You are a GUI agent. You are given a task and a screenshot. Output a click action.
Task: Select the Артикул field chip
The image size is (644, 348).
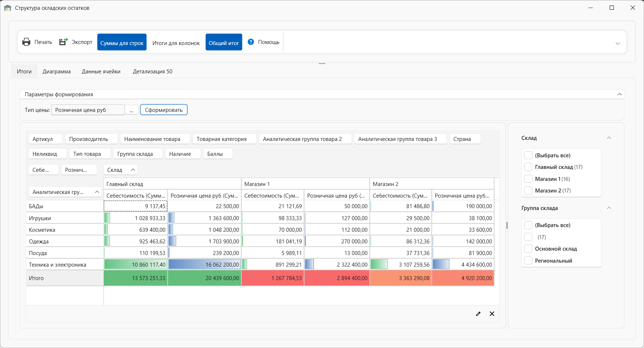click(x=46, y=139)
